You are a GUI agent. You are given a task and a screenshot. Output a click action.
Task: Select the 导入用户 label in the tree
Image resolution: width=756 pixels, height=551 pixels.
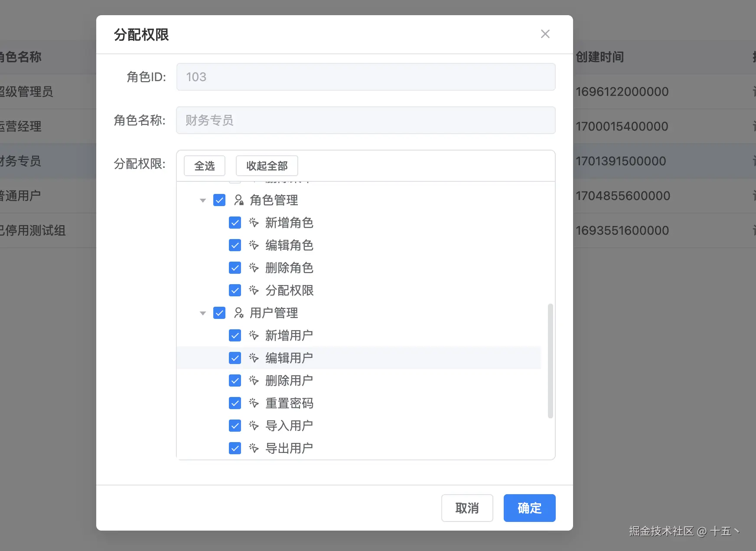pos(289,426)
